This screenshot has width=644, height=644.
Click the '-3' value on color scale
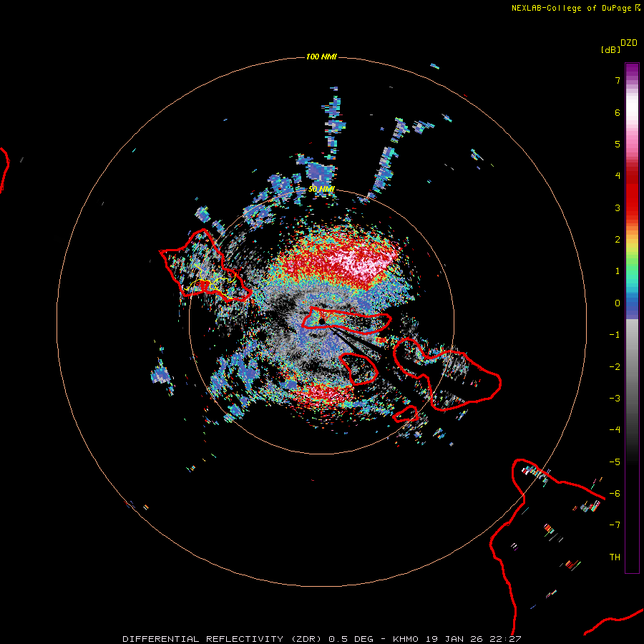click(x=615, y=399)
